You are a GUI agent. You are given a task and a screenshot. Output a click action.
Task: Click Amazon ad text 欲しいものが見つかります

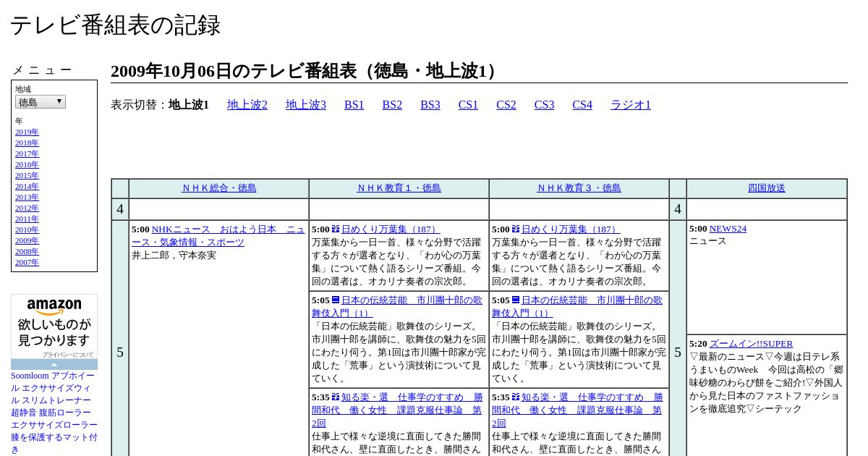point(54,332)
